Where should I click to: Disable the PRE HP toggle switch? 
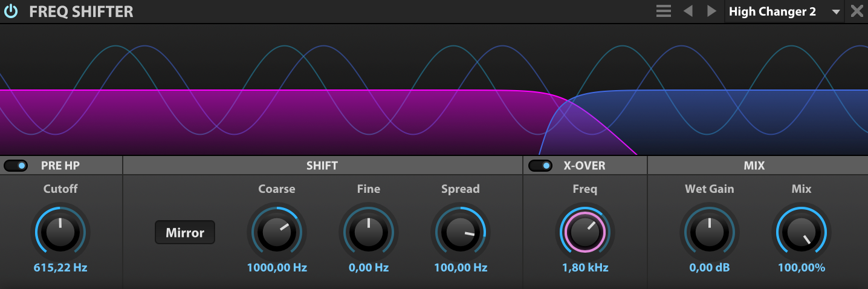click(16, 166)
